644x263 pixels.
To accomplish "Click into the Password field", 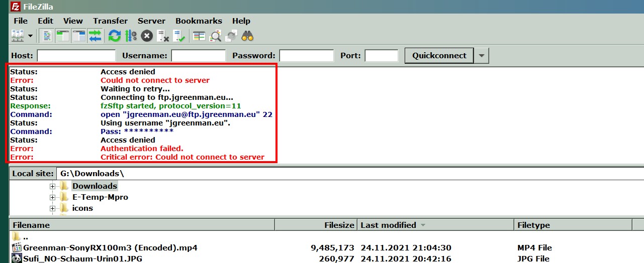I will pos(307,56).
